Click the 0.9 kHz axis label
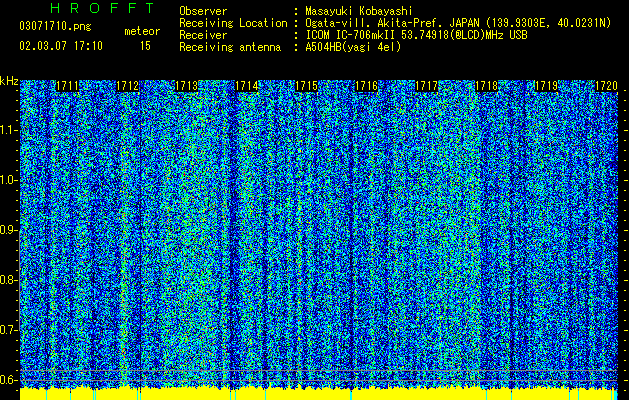Image resolution: width=629 pixels, height=400 pixels. [8, 230]
